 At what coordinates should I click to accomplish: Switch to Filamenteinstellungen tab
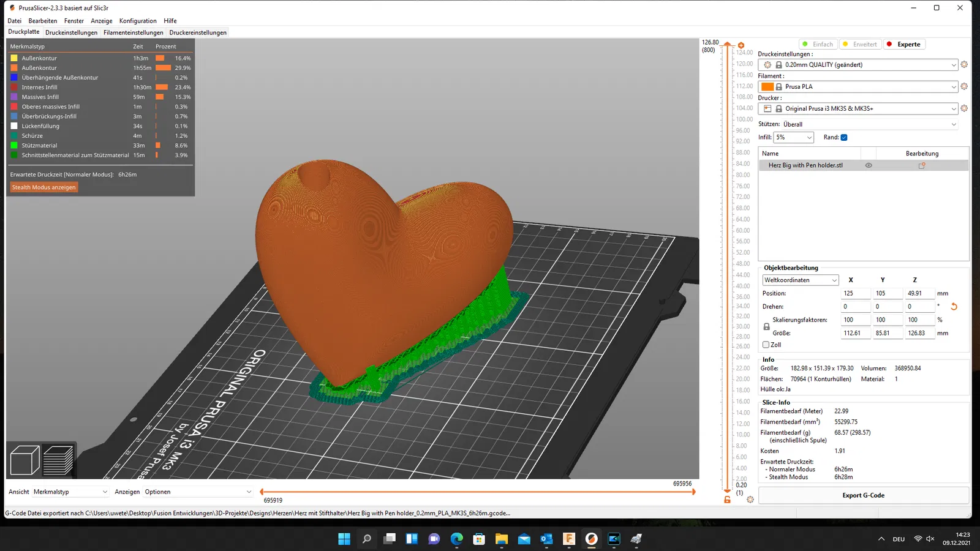(x=133, y=32)
